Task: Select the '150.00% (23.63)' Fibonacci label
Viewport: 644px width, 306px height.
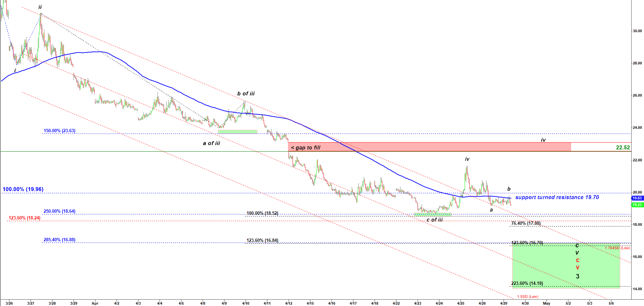Action: point(59,131)
